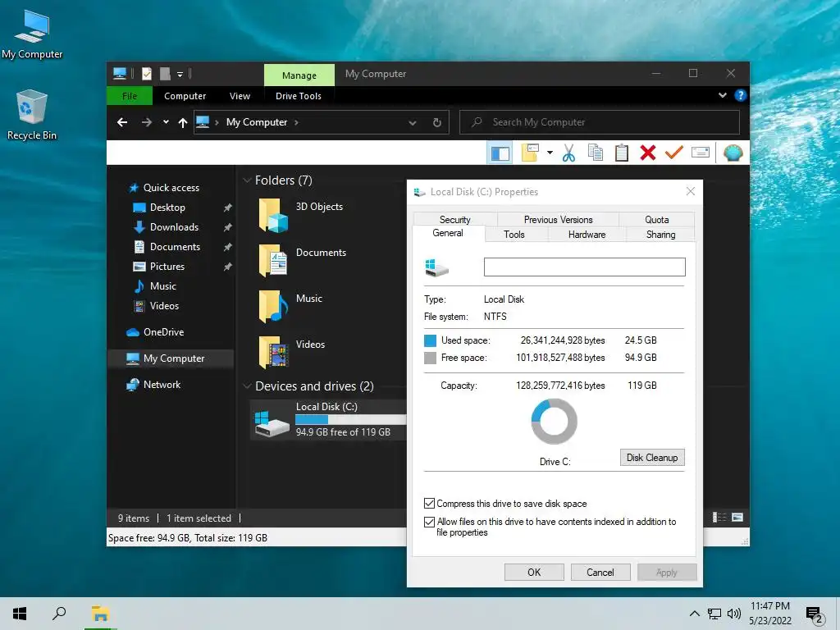Switch to details view icon in status bar
The width and height of the screenshot is (840, 630).
[x=719, y=518]
